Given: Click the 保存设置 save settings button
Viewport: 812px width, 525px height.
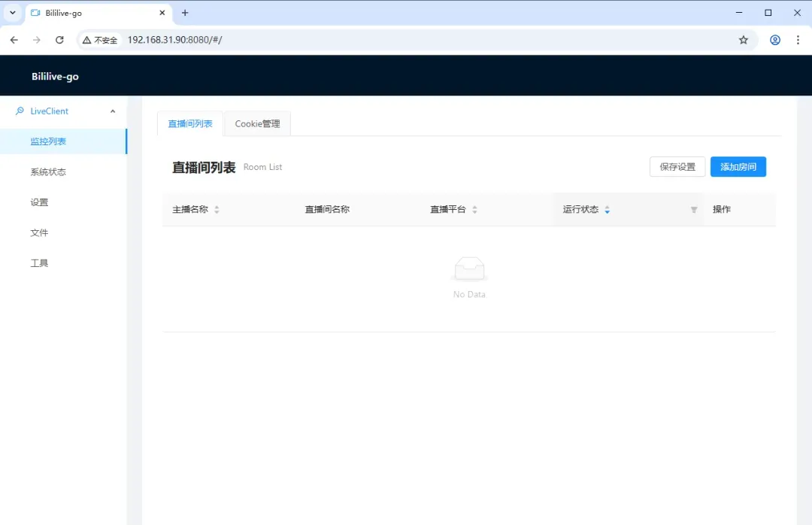Looking at the screenshot, I should (677, 166).
